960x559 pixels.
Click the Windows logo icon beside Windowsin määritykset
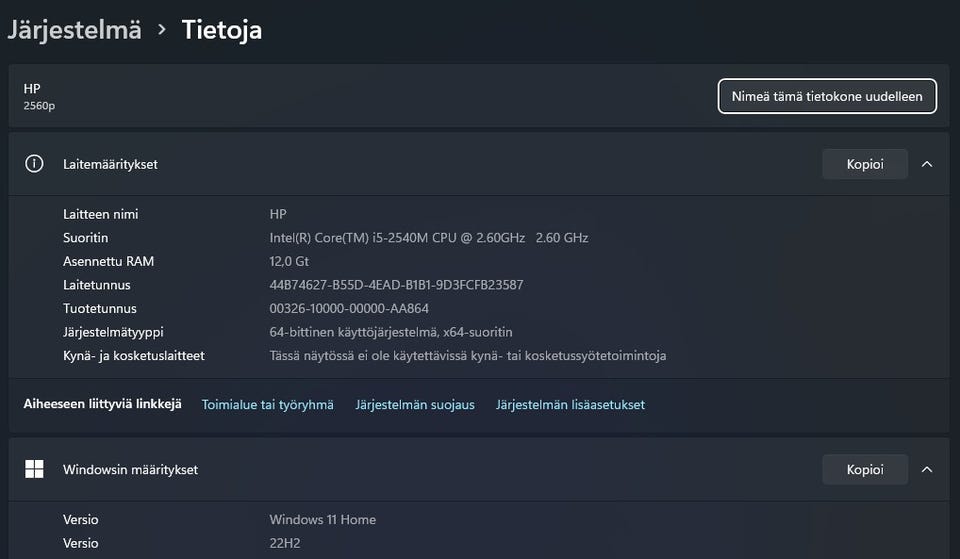[34, 469]
